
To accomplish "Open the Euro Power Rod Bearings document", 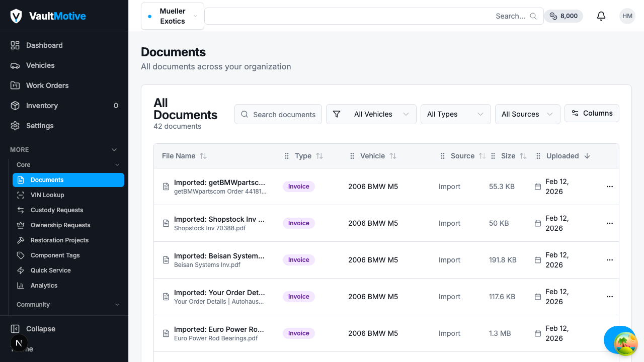I will pos(219,329).
